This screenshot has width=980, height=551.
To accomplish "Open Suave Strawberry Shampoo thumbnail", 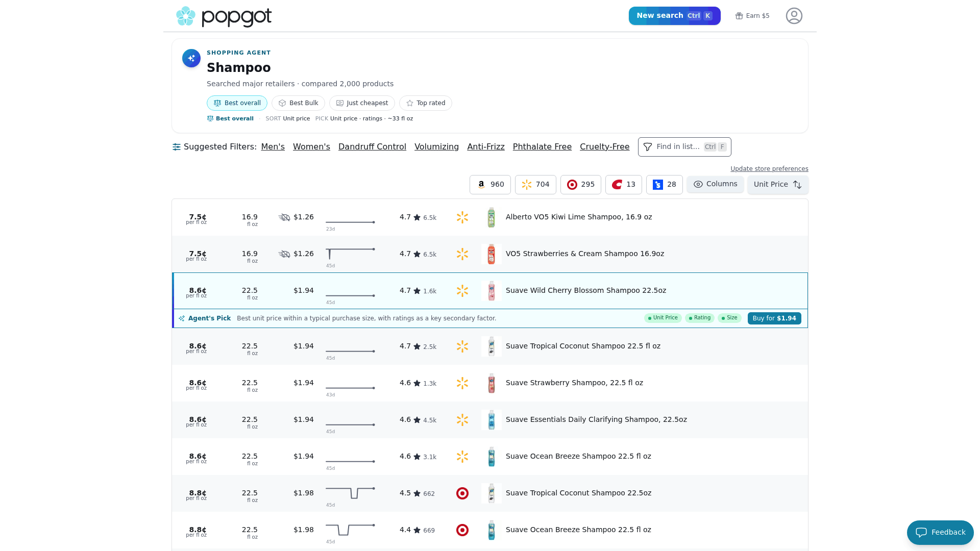I will [492, 383].
